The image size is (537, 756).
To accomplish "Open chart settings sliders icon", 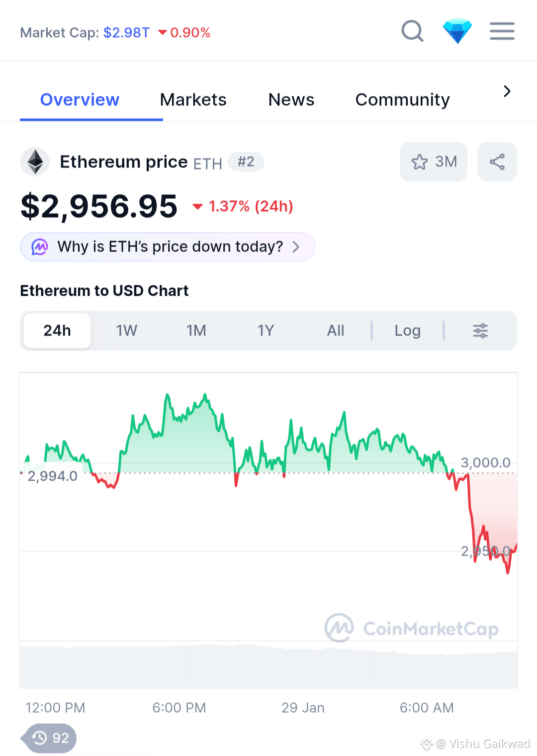I will [x=480, y=331].
